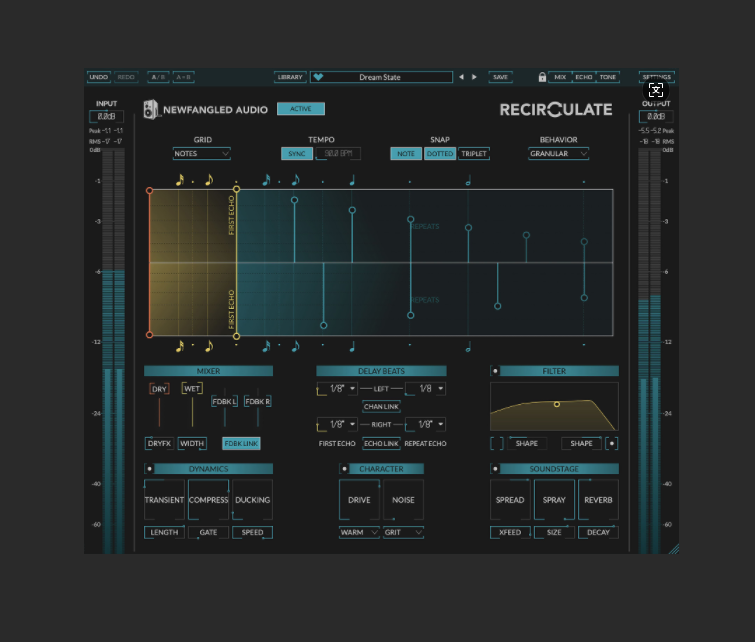The width and height of the screenshot is (755, 642).
Task: Click the half note icon below the grid
Action: 468,347
